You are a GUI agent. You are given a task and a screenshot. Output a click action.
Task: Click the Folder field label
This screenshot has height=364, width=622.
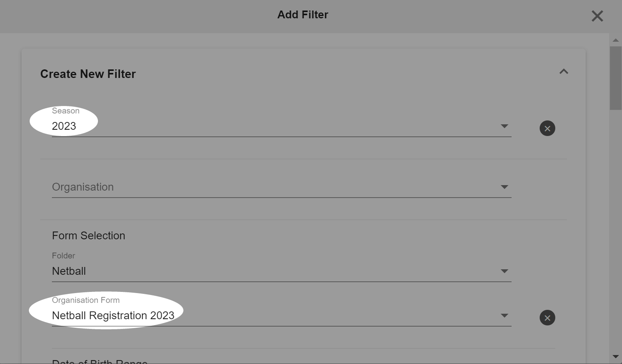[x=63, y=256]
